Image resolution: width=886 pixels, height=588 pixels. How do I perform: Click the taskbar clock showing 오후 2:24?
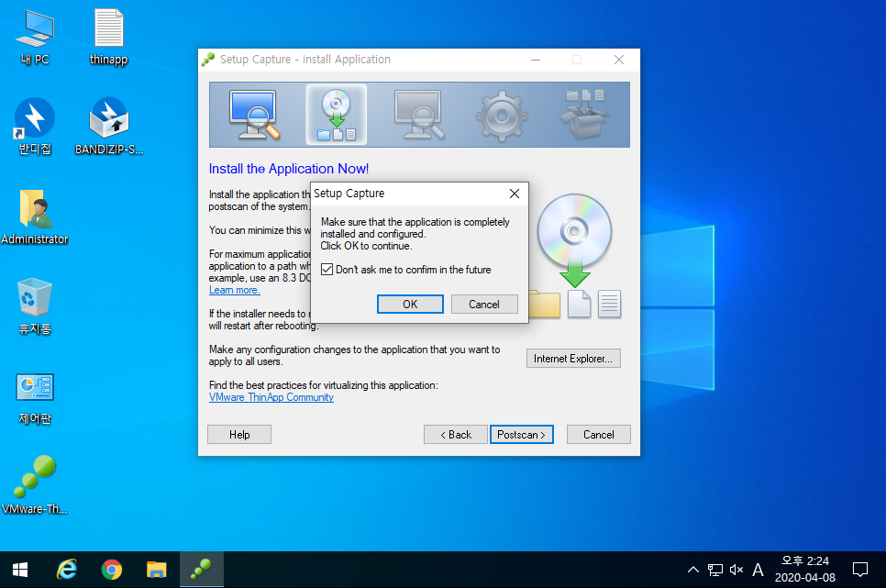(805, 570)
